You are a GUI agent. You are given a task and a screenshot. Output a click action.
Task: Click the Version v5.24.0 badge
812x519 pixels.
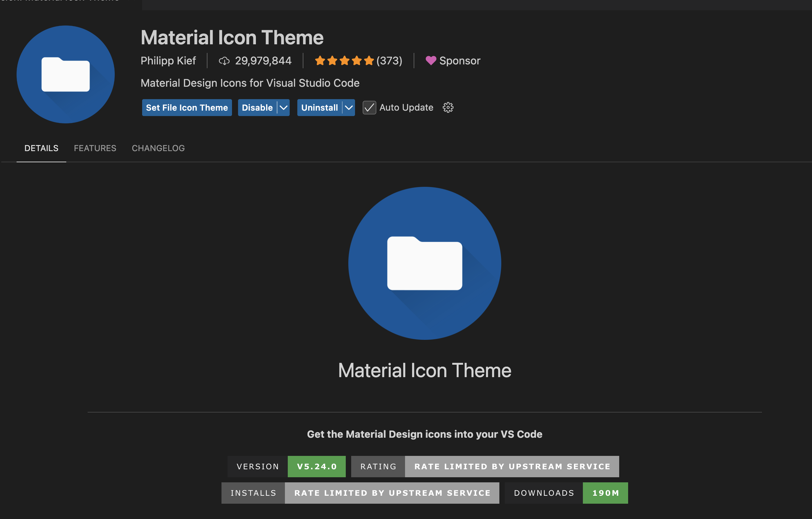[286, 466]
